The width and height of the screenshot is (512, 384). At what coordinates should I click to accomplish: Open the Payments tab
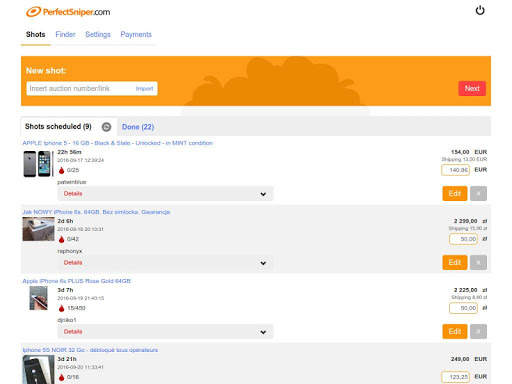136,35
